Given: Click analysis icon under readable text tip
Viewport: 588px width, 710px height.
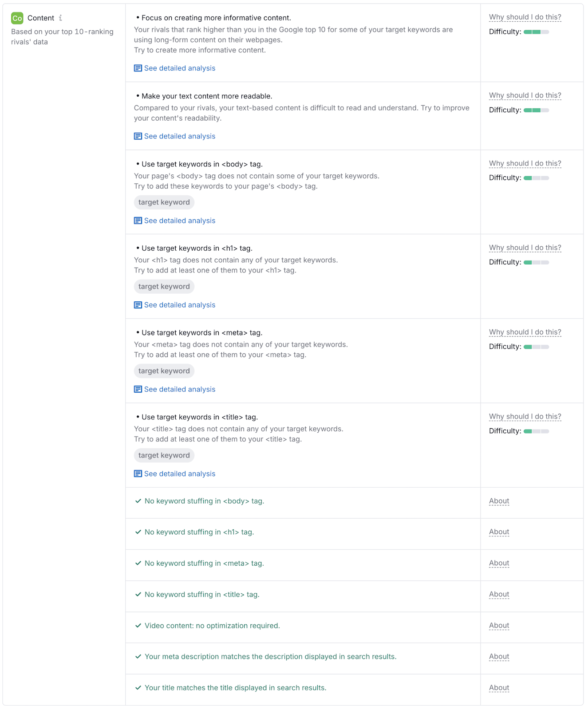Looking at the screenshot, I should click(138, 136).
